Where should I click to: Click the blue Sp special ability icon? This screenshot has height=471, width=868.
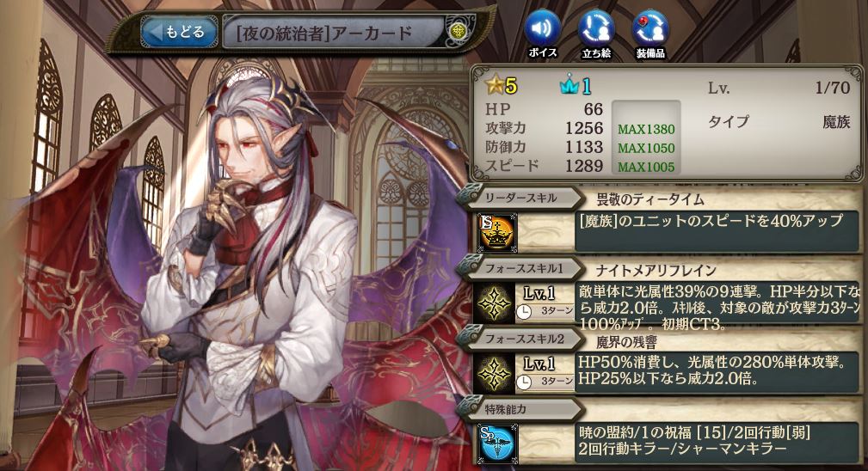tap(497, 443)
